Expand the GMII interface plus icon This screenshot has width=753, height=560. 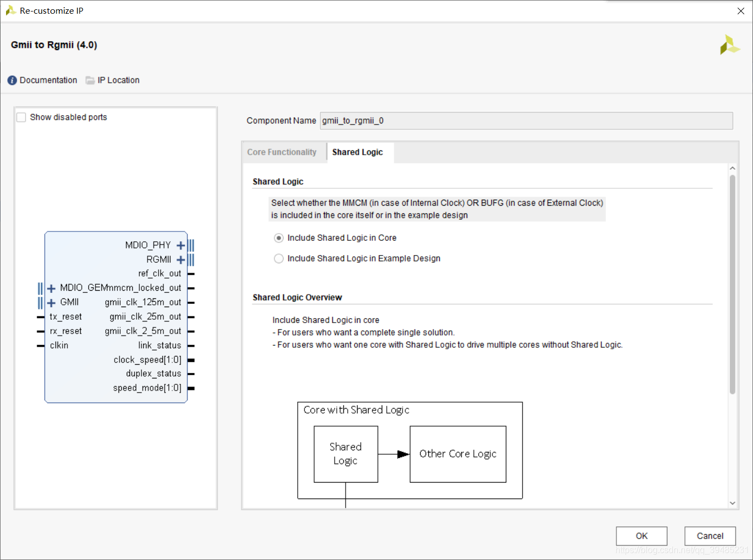52,302
